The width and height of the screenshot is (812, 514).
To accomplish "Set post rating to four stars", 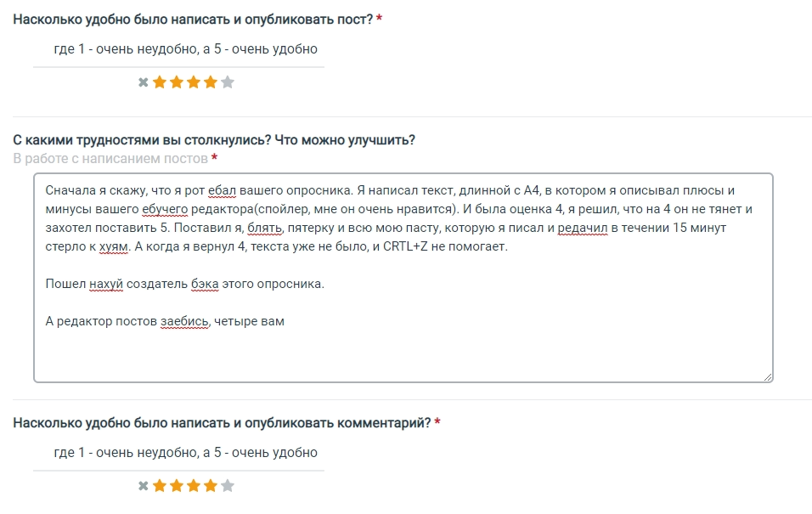I will [211, 82].
